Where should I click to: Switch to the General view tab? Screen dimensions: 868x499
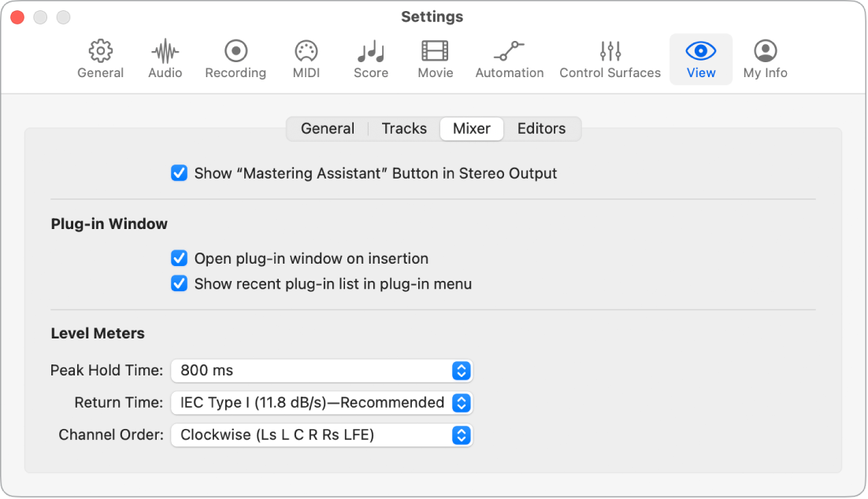[328, 128]
